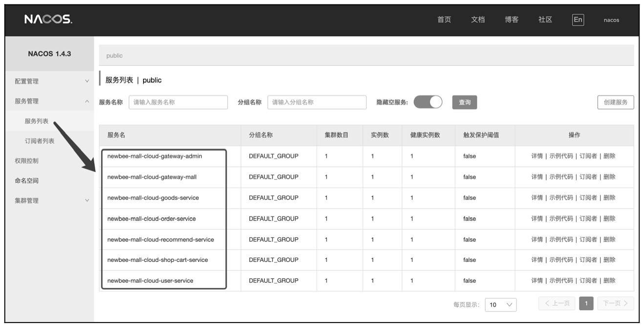Open 订阅者 for newbee-mall-cloud-recommend-service
The width and height of the screenshot is (644, 327).
[588, 240]
